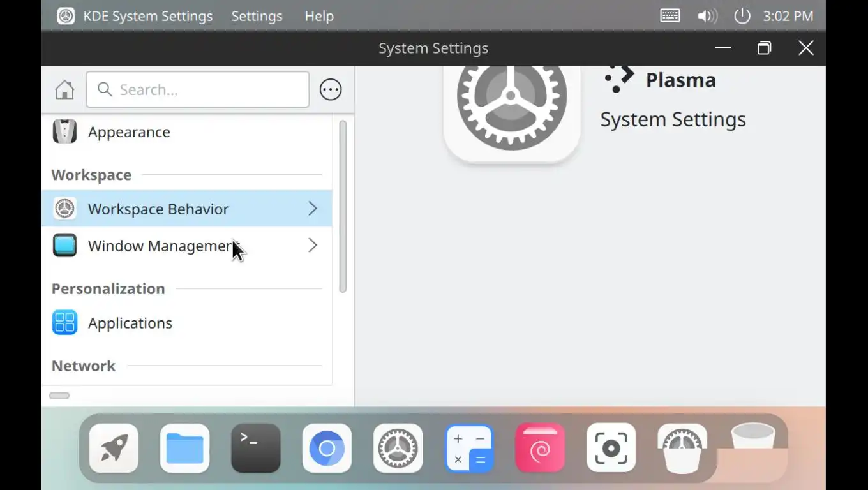Screen dimensions: 868x490
Task: Launch the rocket app launcher in the dock
Action: [114, 448]
